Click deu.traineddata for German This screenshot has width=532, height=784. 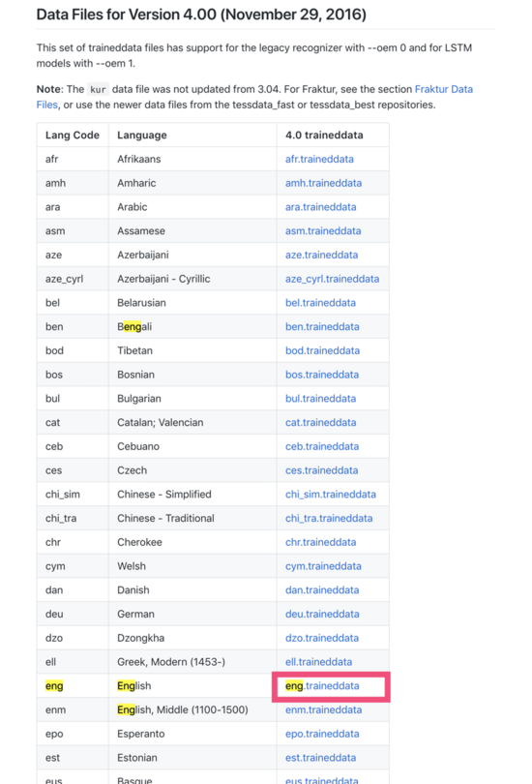tap(322, 614)
